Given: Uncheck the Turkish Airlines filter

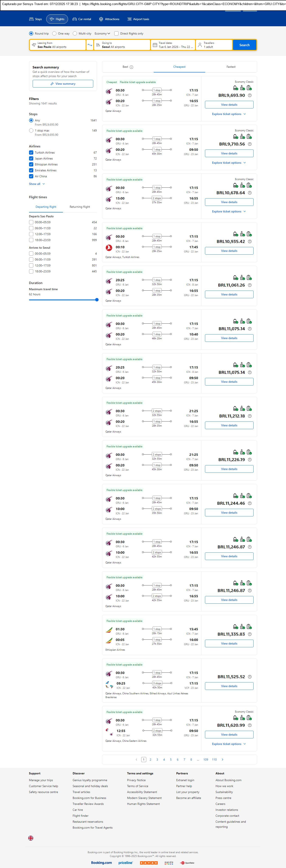Looking at the screenshot, I should (x=31, y=153).
